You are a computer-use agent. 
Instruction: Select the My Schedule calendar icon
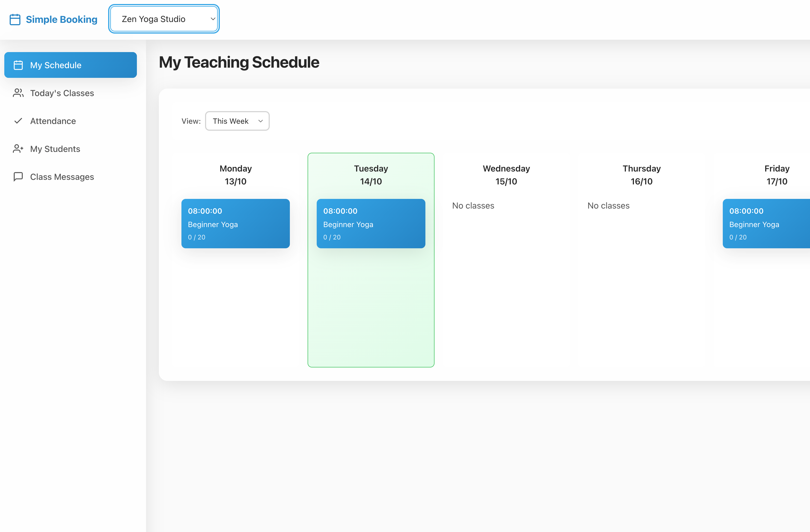[x=18, y=65]
